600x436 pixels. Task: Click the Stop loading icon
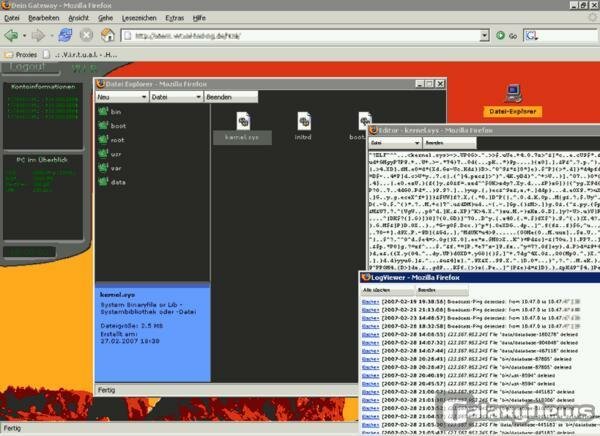pyautogui.click(x=86, y=36)
